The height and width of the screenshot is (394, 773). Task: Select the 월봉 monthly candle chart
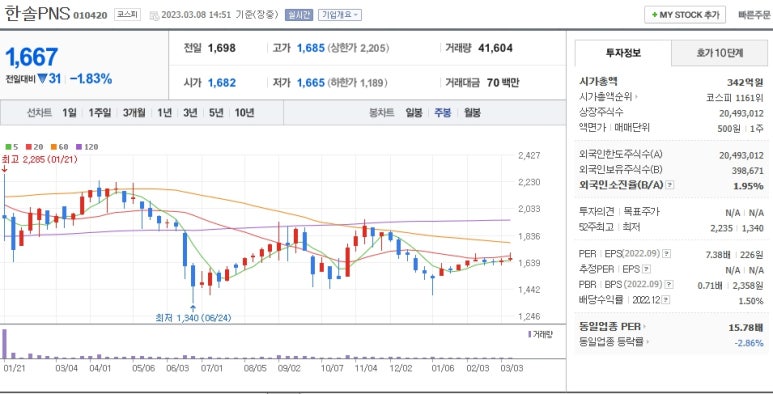pos(472,112)
